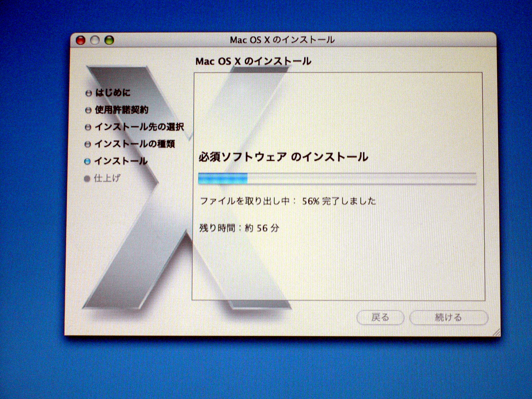This screenshot has height=399, width=532.
Task: Click the gray bullet beside 仕上げ
Action: (87, 179)
